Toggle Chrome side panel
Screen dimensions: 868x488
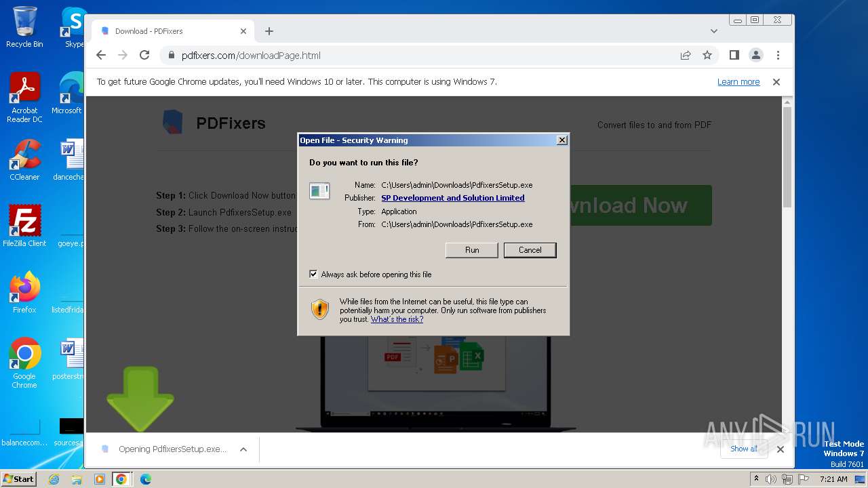(x=734, y=56)
